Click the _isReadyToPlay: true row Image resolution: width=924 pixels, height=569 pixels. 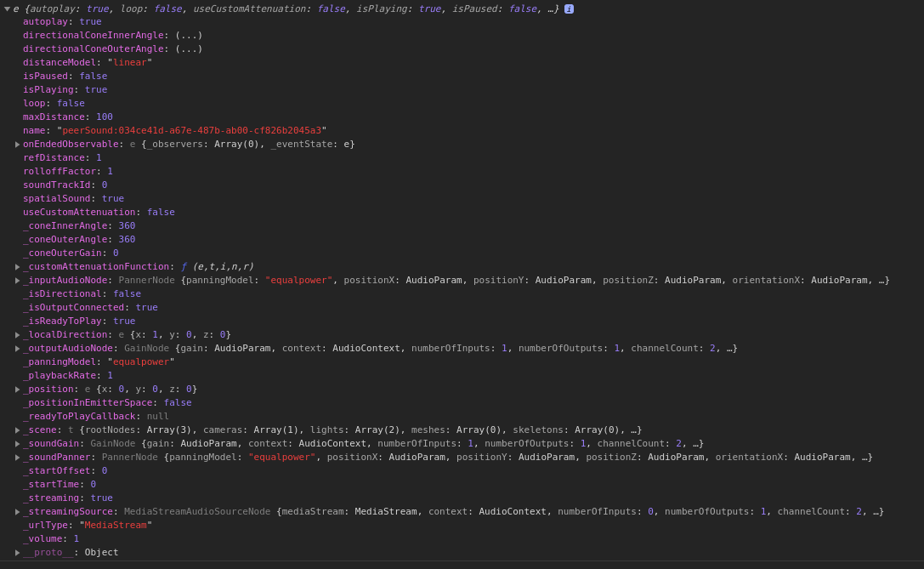79,321
